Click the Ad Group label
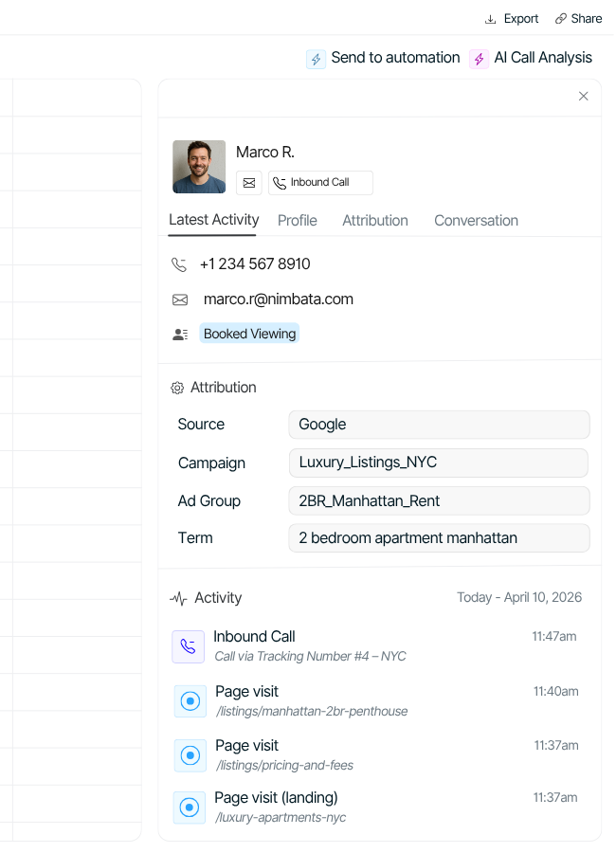616x853 pixels. pyautogui.click(x=208, y=501)
